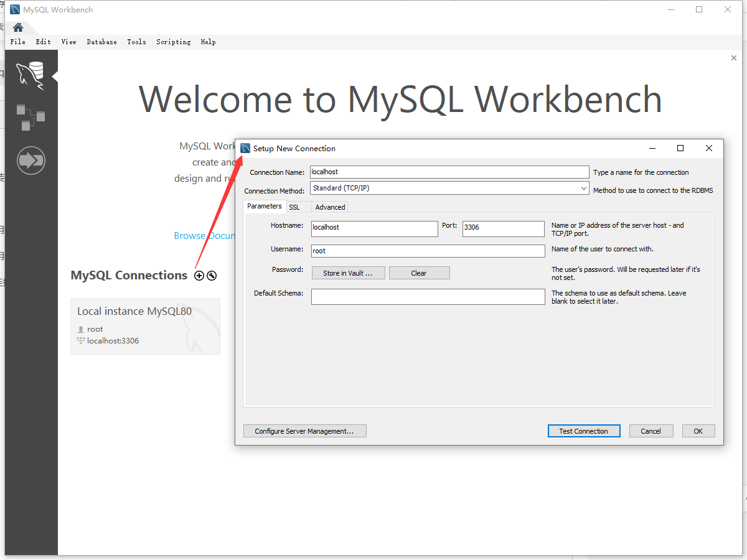Click the dolphin icon in the dialog title bar

[x=245, y=148]
